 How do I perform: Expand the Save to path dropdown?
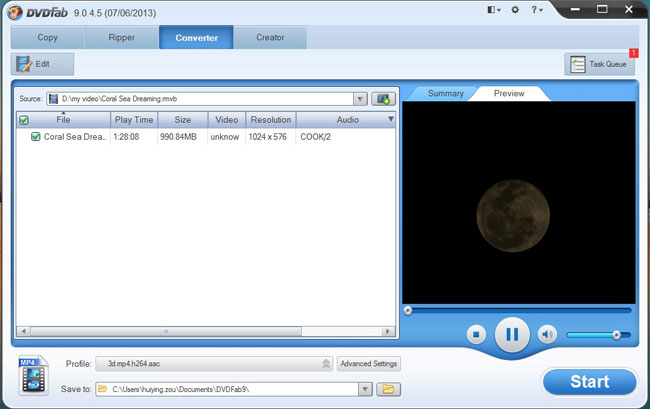(x=365, y=389)
